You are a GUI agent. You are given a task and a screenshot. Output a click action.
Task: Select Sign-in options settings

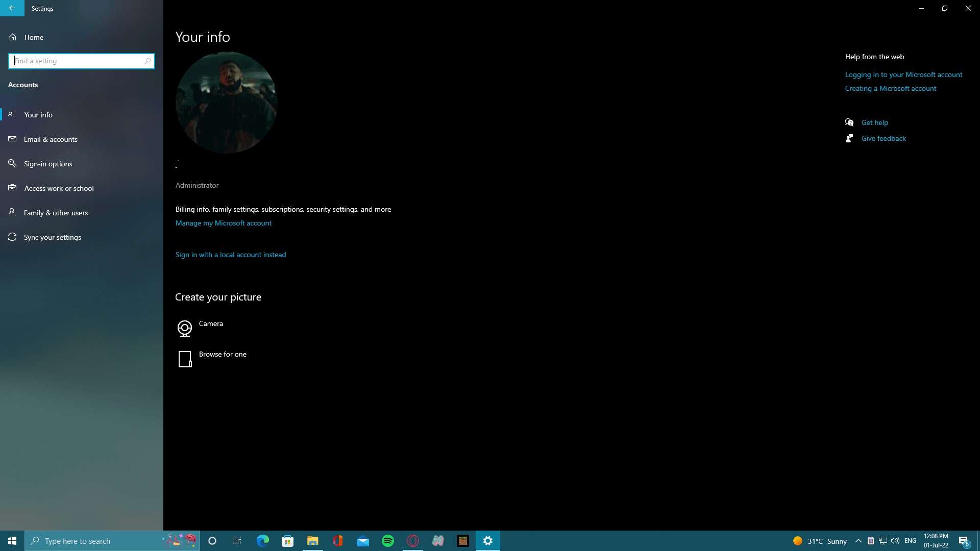(48, 163)
